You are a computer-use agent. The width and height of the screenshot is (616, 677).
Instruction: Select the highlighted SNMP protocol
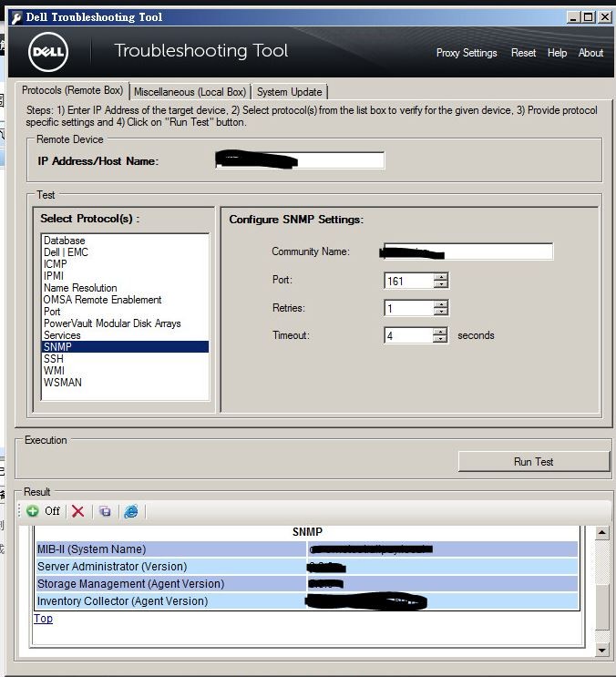click(x=125, y=347)
